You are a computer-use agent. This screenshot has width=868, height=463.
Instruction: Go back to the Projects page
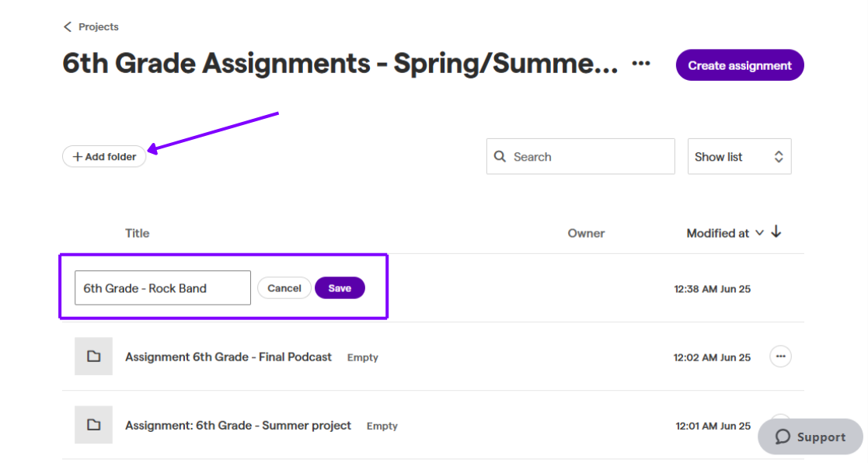[x=91, y=26]
